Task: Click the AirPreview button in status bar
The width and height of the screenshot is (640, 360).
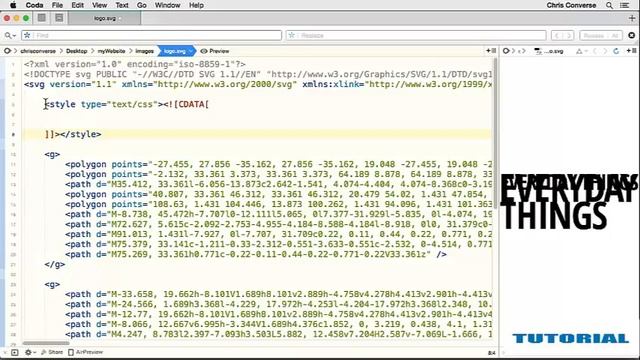Action: (85, 352)
